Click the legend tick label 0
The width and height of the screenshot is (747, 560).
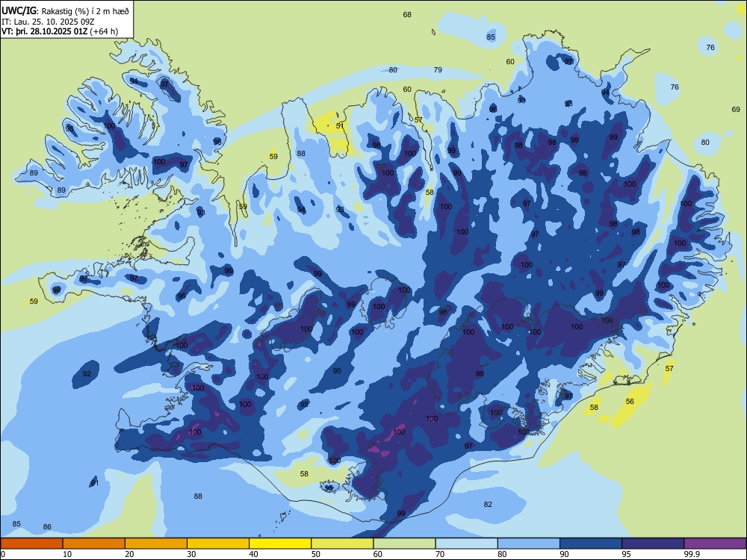(x=3, y=554)
